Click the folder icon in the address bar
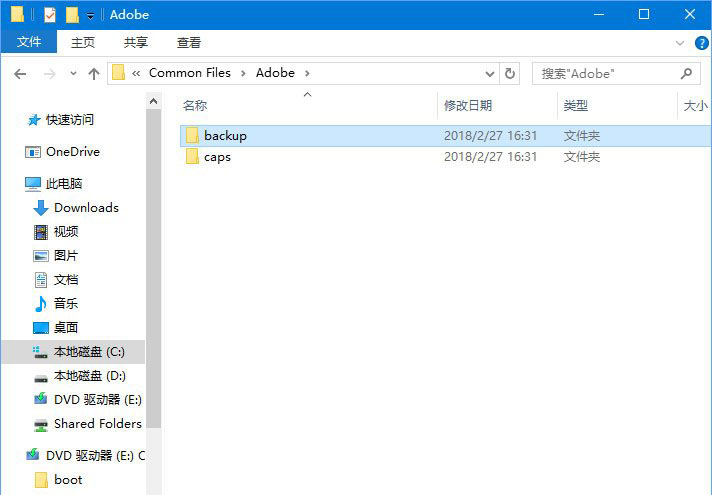Image resolution: width=712 pixels, height=495 pixels. [119, 73]
